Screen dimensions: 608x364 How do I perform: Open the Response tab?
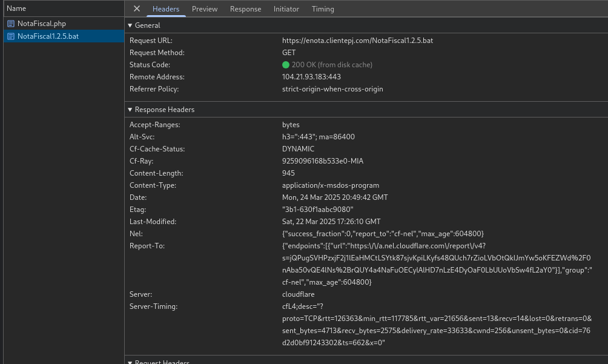245,9
